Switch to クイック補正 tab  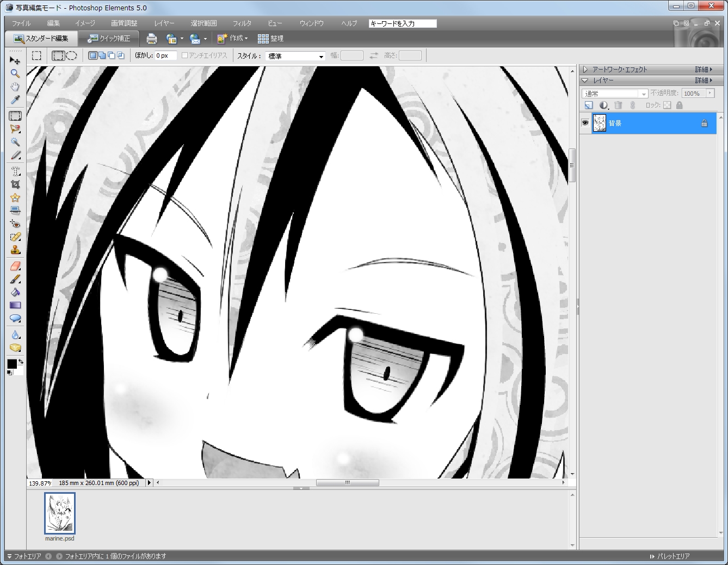(x=109, y=39)
